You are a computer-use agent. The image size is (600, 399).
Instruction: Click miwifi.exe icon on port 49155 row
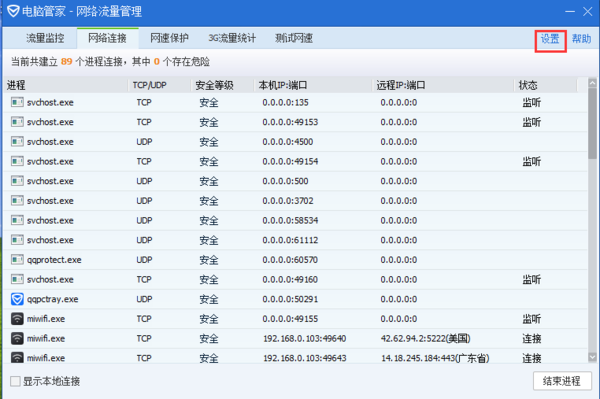click(x=17, y=319)
